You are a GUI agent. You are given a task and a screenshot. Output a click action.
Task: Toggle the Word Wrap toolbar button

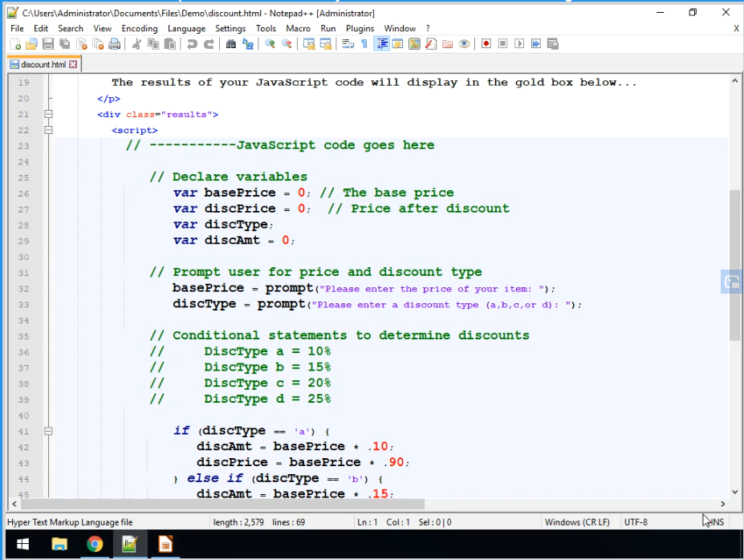pyautogui.click(x=348, y=44)
